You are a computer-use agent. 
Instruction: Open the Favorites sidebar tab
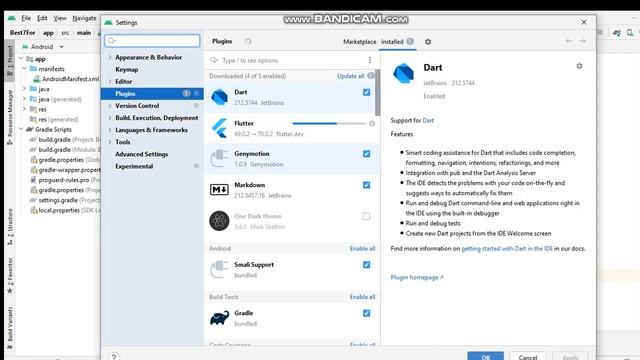(10, 276)
